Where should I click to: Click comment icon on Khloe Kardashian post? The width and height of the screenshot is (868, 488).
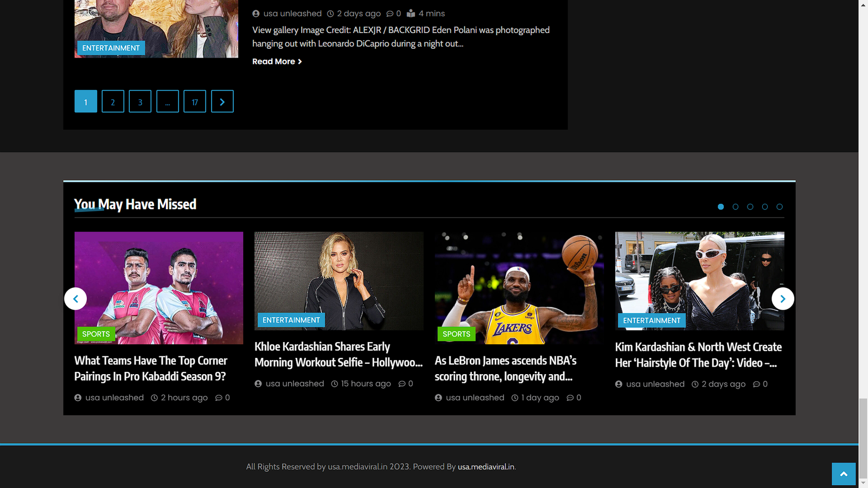click(402, 384)
